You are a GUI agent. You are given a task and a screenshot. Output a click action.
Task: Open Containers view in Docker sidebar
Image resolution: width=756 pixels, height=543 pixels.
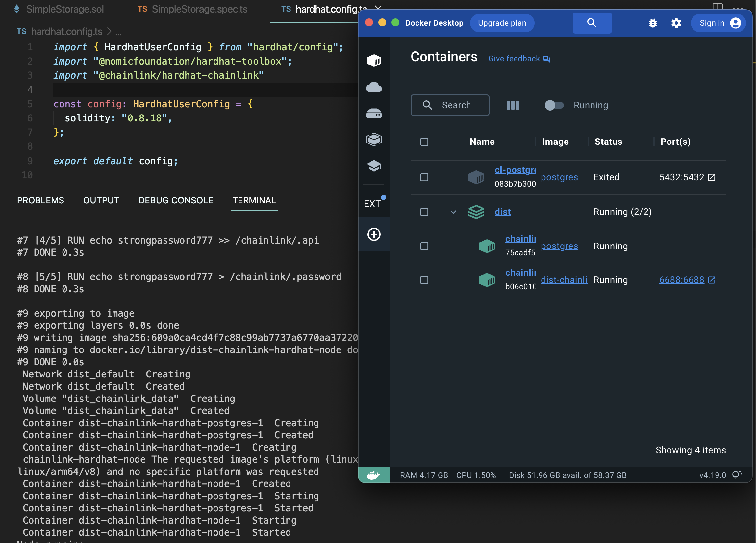pyautogui.click(x=374, y=60)
